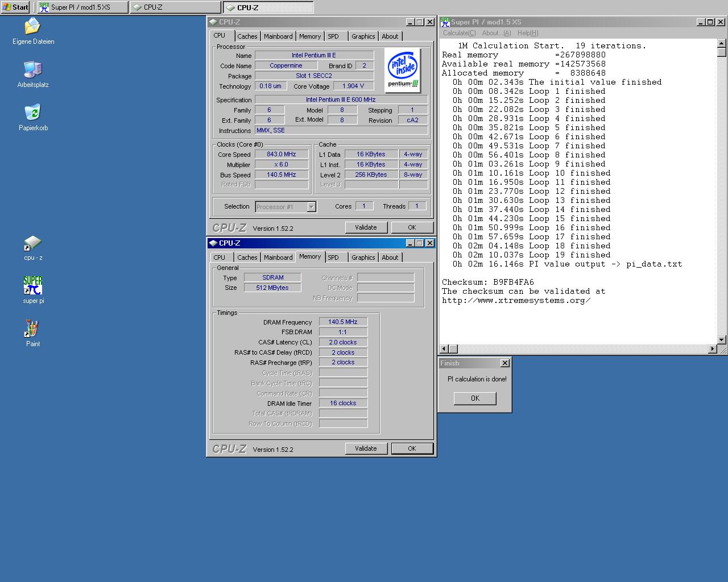Click the Core Voltage 1.904 V value

[353, 86]
